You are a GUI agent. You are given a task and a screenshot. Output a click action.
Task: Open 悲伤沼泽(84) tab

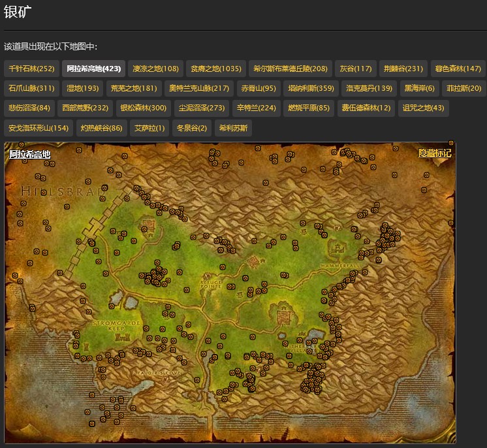tap(29, 108)
